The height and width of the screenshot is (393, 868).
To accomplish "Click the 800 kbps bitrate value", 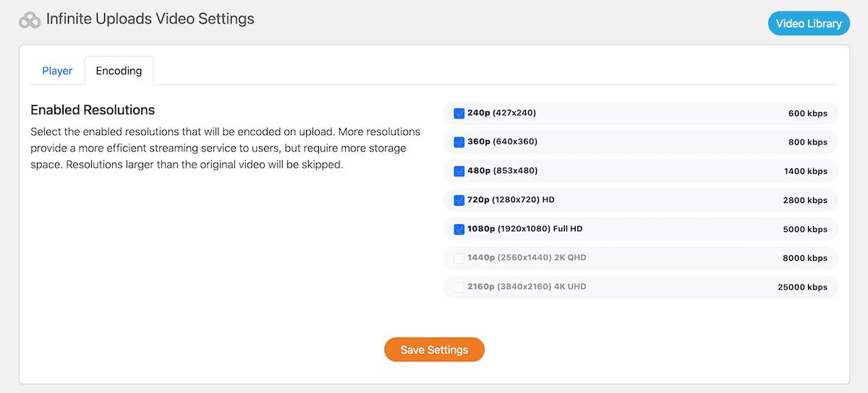I will [808, 142].
